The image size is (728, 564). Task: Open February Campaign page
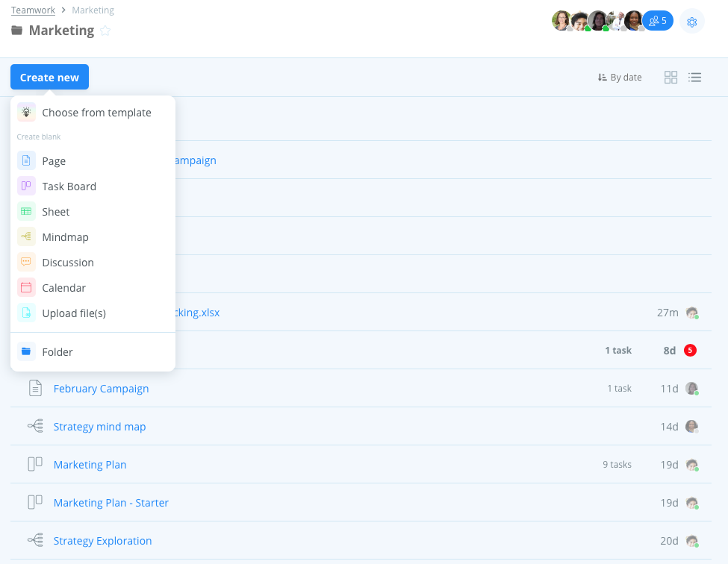pos(101,389)
